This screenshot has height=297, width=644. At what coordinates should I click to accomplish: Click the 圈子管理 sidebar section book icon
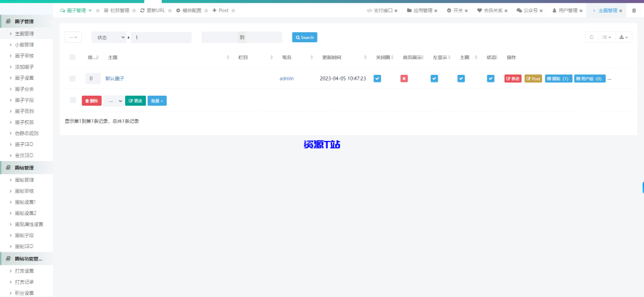pos(9,21)
